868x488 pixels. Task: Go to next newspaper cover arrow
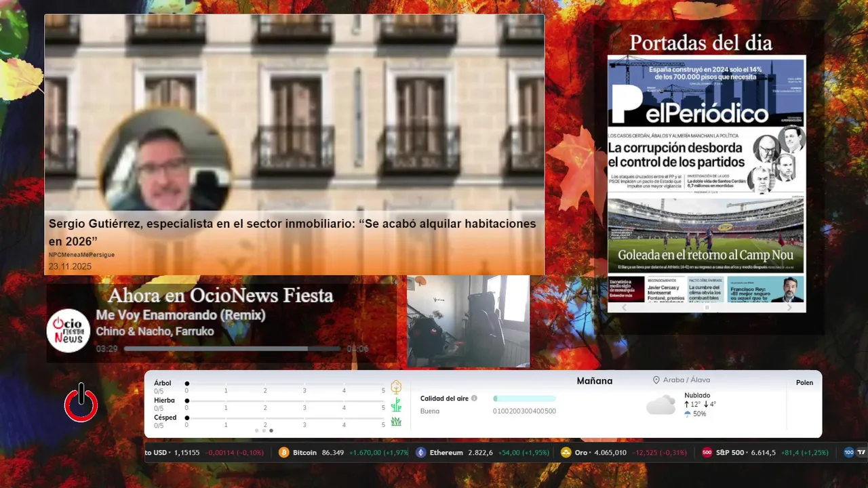tap(789, 307)
